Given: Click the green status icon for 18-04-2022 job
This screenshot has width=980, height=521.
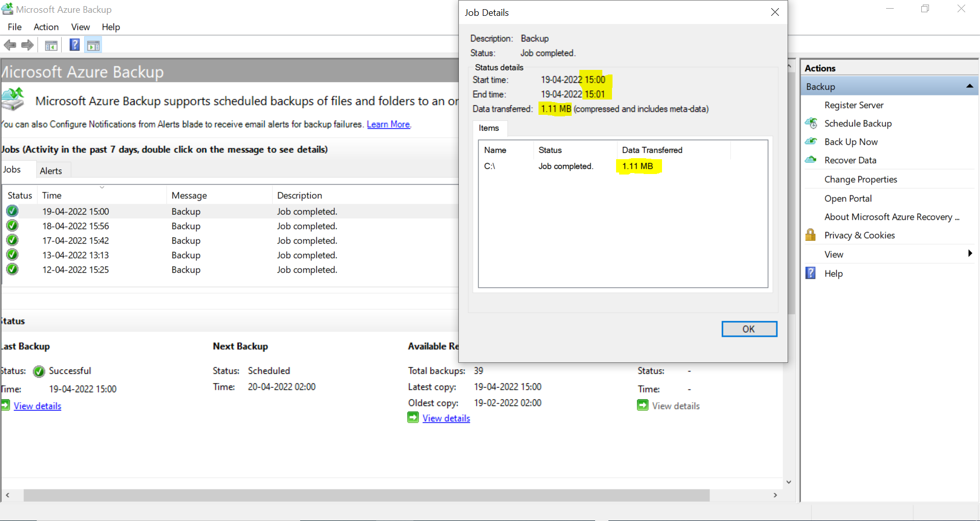Looking at the screenshot, I should pyautogui.click(x=12, y=226).
